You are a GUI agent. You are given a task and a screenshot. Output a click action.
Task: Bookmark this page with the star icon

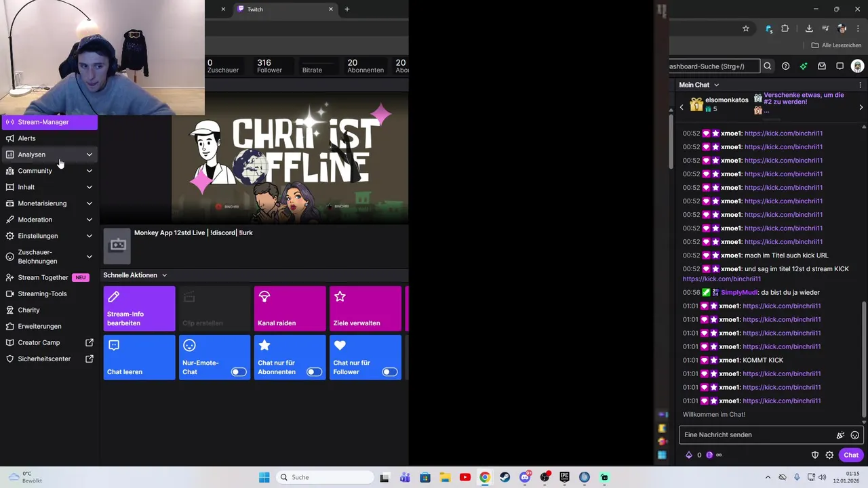click(746, 28)
